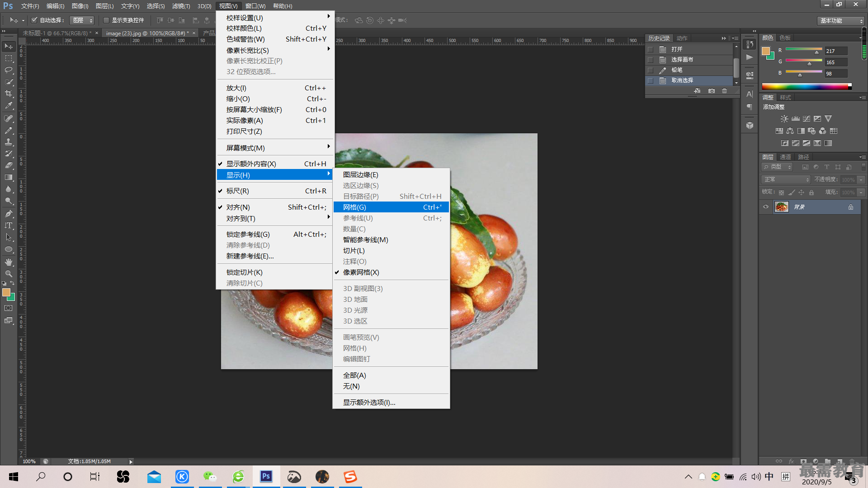Screen dimensions: 868x488
Task: Select the Brush tool
Action: pos(9,130)
